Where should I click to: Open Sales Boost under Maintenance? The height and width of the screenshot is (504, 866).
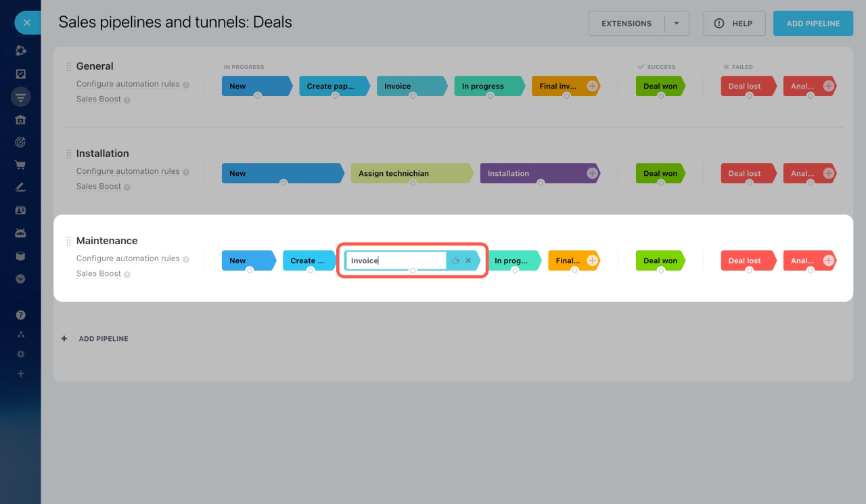click(99, 273)
